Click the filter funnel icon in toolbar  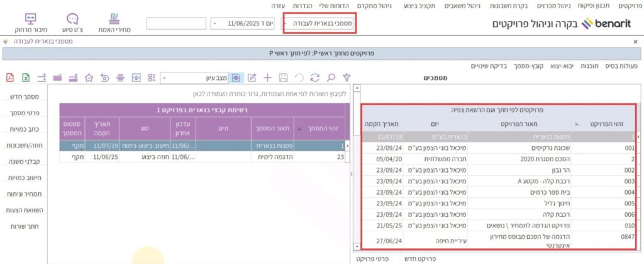(x=346, y=77)
